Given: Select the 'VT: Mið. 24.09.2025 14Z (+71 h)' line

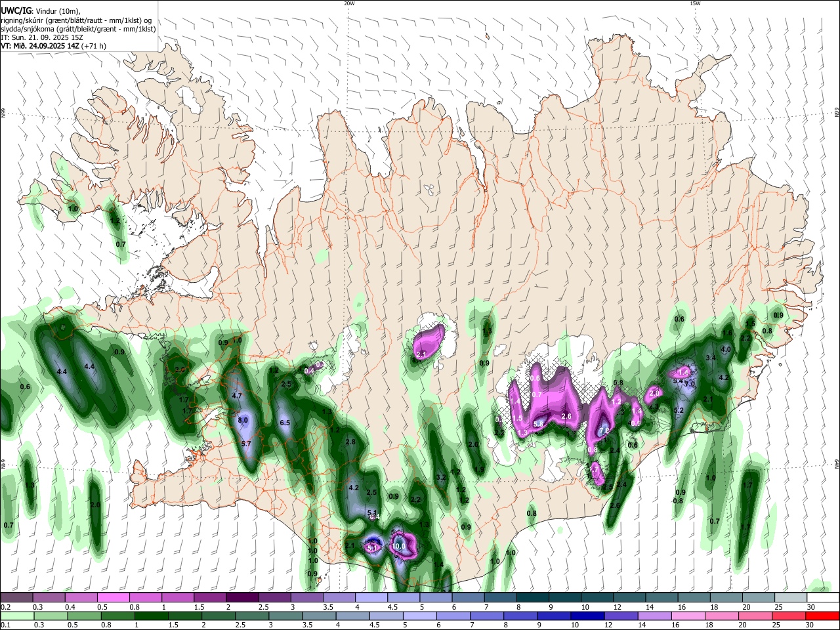Looking at the screenshot, I should click(53, 46).
